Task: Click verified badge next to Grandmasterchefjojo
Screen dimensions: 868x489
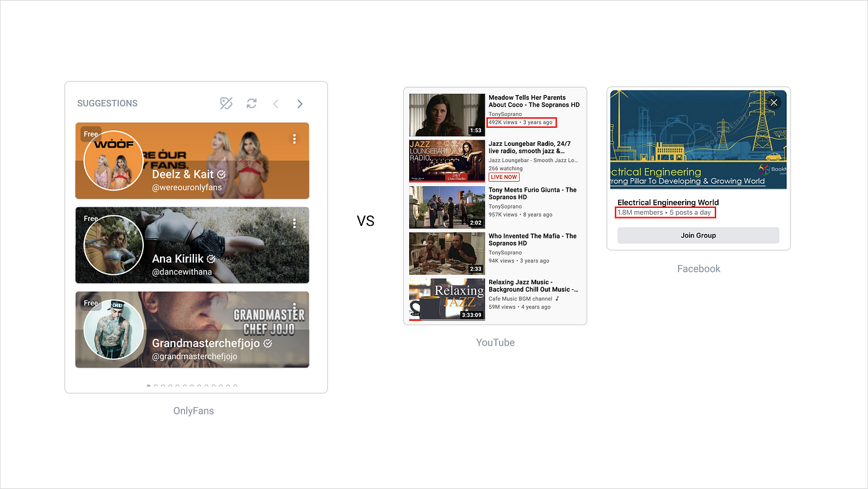Action: point(268,343)
